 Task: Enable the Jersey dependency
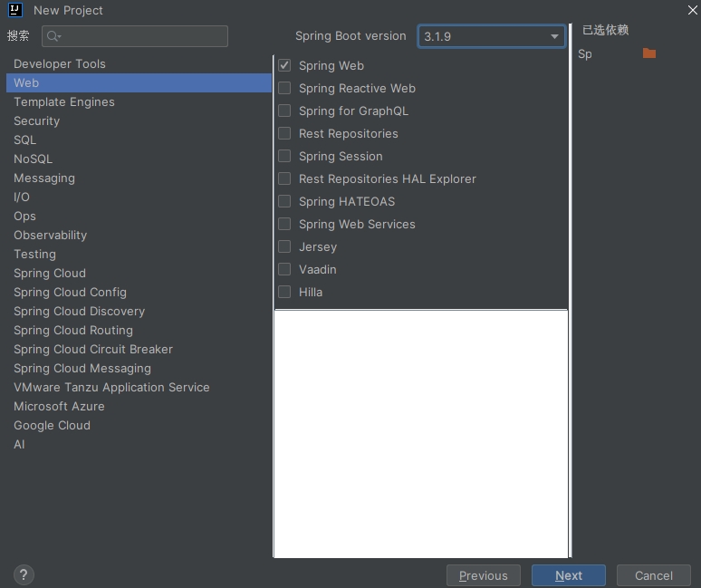click(x=284, y=246)
